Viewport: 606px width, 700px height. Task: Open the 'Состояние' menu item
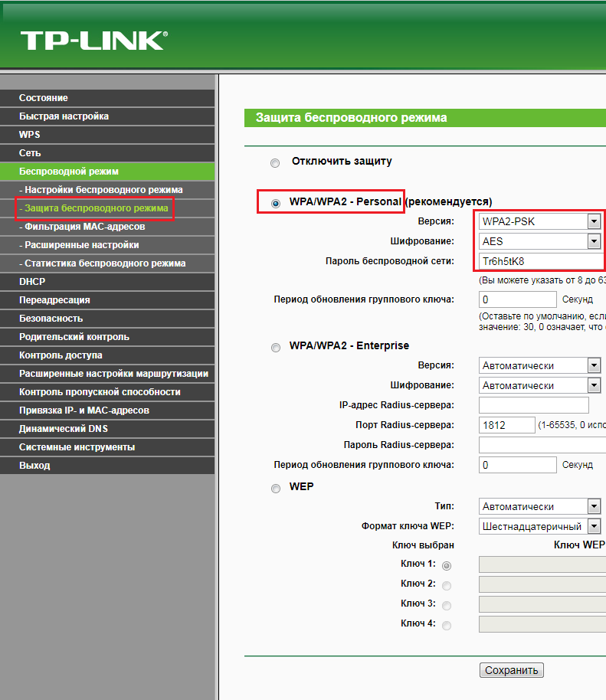point(44,98)
